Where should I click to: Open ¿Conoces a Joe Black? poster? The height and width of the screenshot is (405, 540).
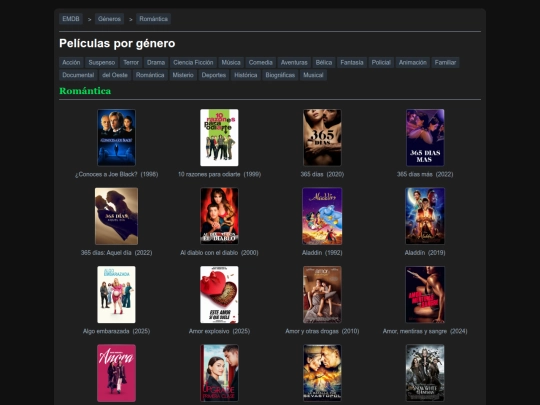[x=116, y=137]
